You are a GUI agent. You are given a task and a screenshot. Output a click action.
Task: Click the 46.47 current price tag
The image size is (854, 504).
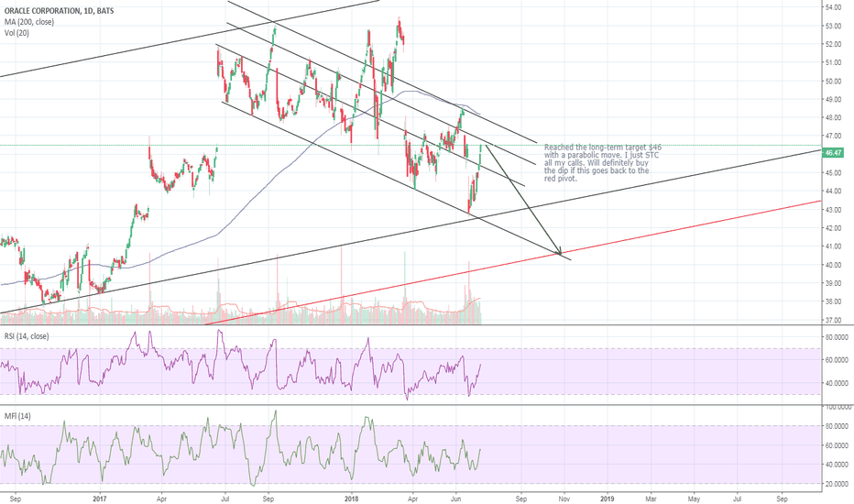click(x=833, y=153)
